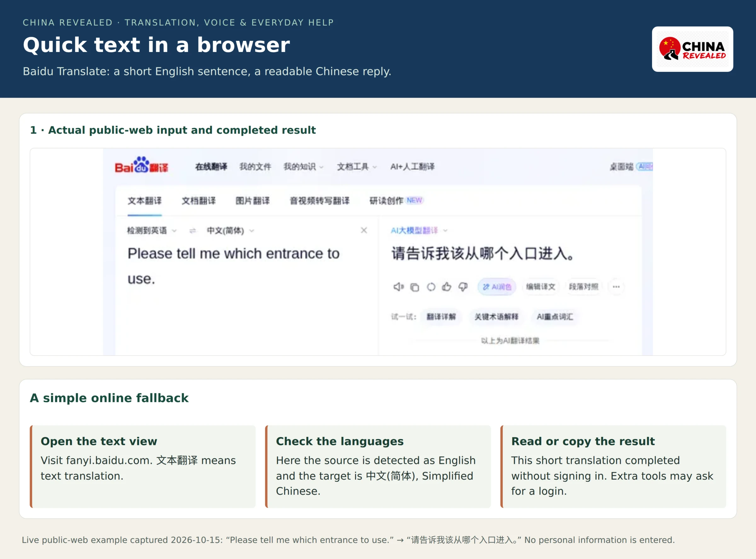Click the AI重点词汇 suggestion chip
The width and height of the screenshot is (756, 559).
pos(555,317)
